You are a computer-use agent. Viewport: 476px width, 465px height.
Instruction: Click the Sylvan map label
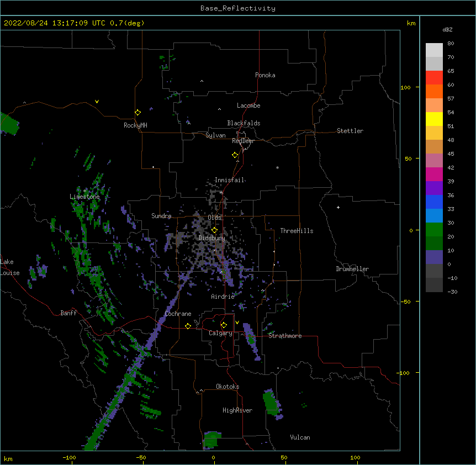[x=215, y=135]
